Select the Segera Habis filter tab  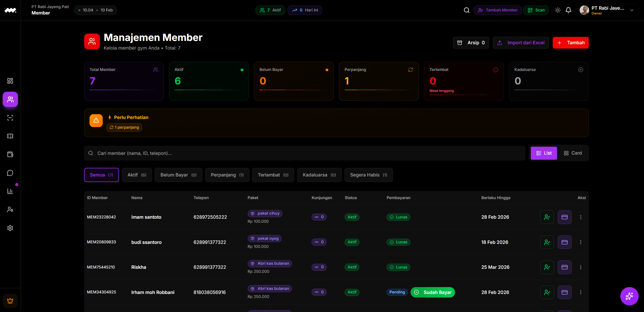pos(368,175)
